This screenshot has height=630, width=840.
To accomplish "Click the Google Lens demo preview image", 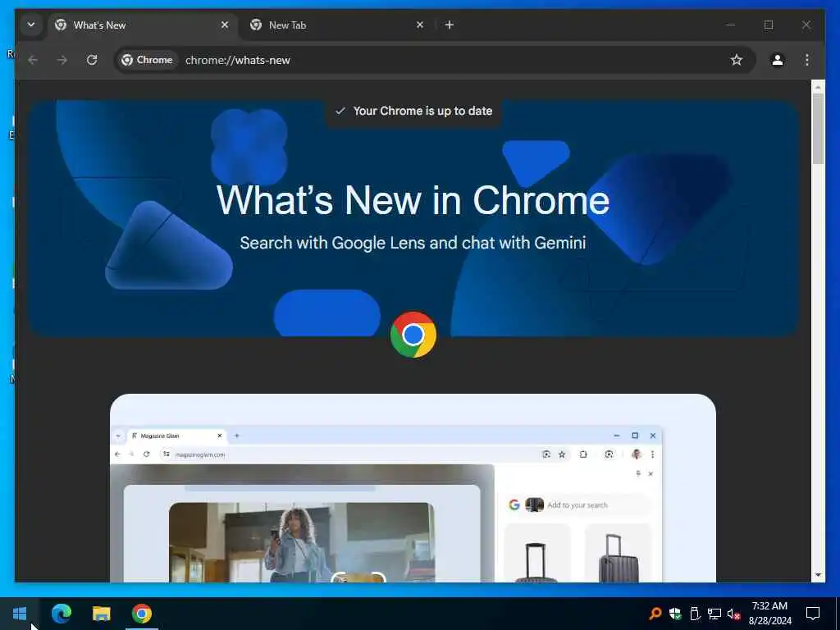I will (413, 488).
